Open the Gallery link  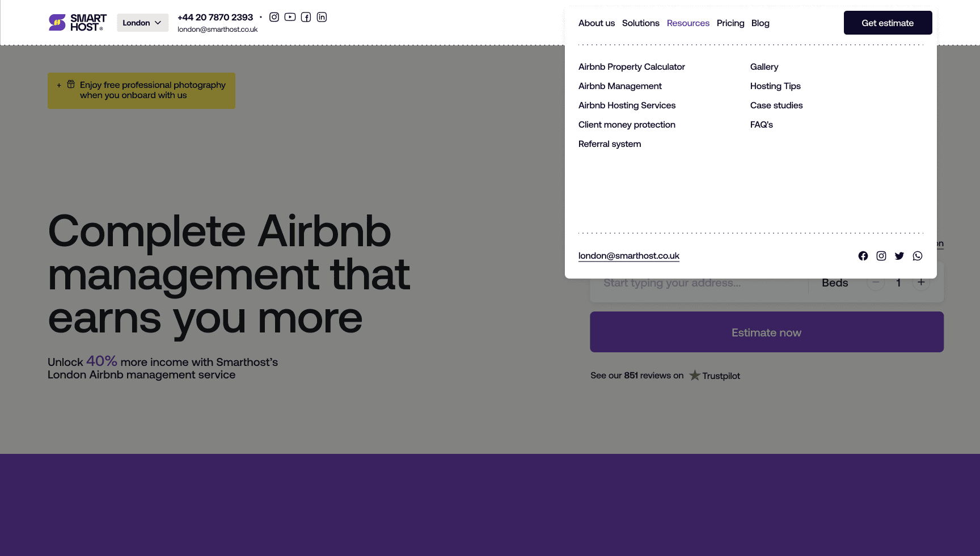pos(764,67)
